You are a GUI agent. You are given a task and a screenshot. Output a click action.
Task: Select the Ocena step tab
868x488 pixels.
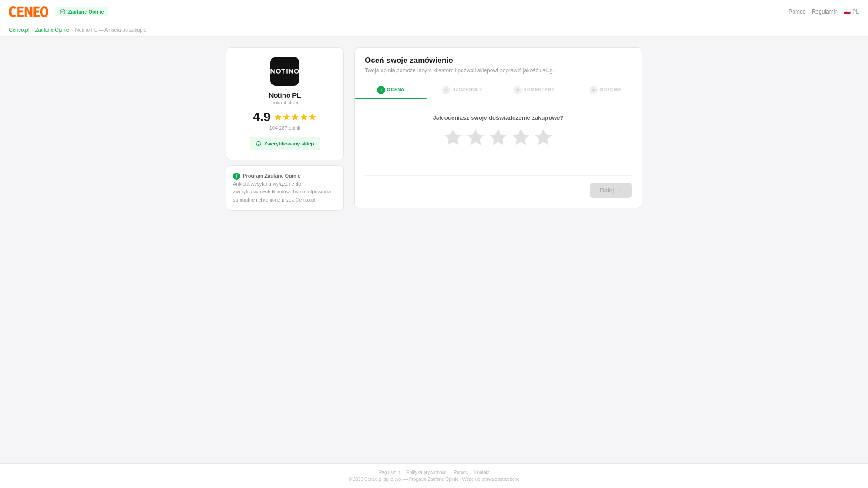pos(391,90)
